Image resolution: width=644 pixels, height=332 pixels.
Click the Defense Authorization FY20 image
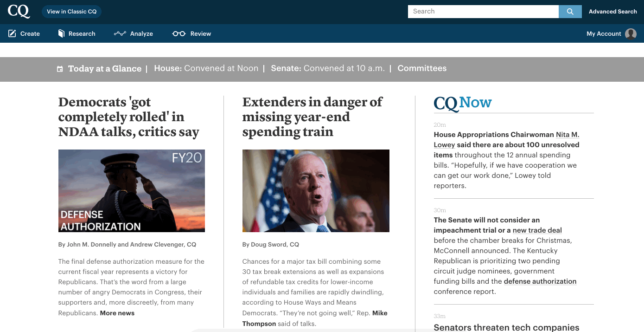click(x=132, y=191)
